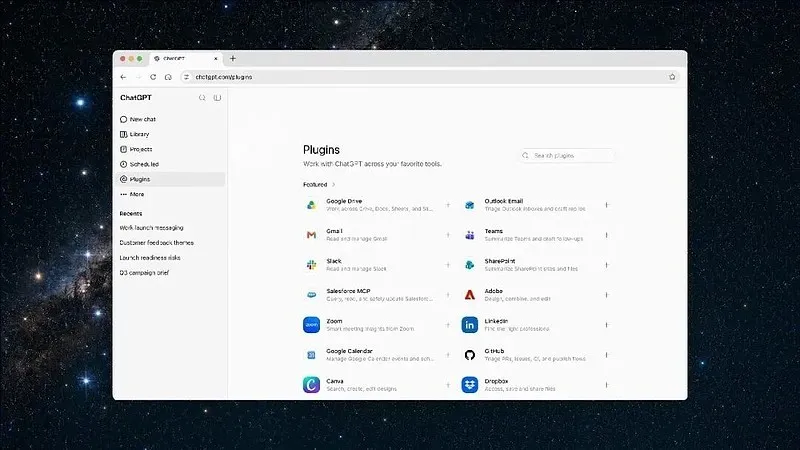Image resolution: width=800 pixels, height=450 pixels.
Task: Bookmark this page with the star icon
Action: pos(672,77)
